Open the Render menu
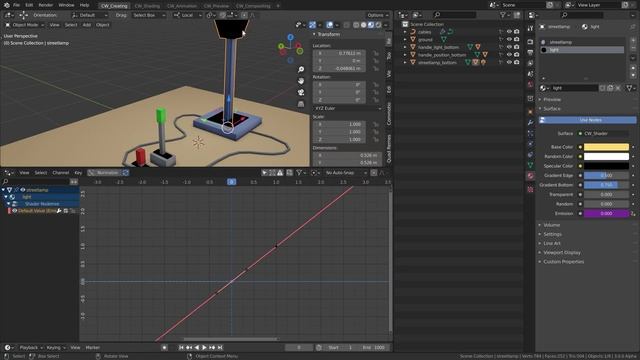The height and width of the screenshot is (360, 640). click(x=46, y=5)
